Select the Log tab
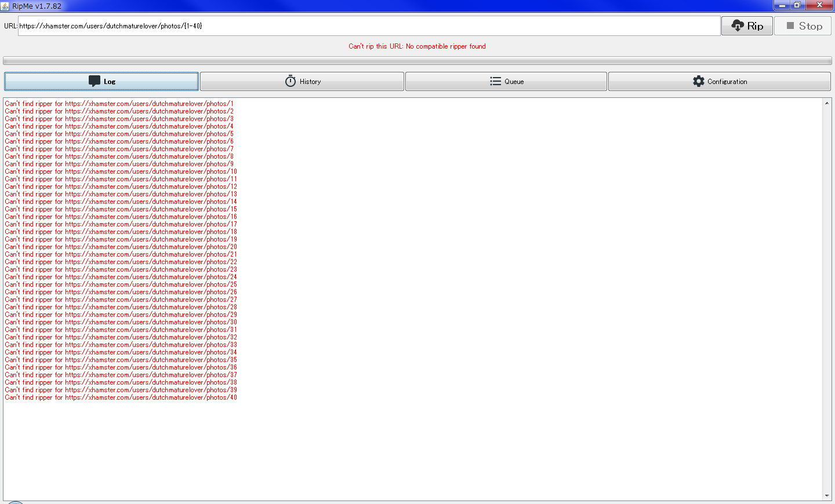The width and height of the screenshot is (835, 504). (x=101, y=81)
